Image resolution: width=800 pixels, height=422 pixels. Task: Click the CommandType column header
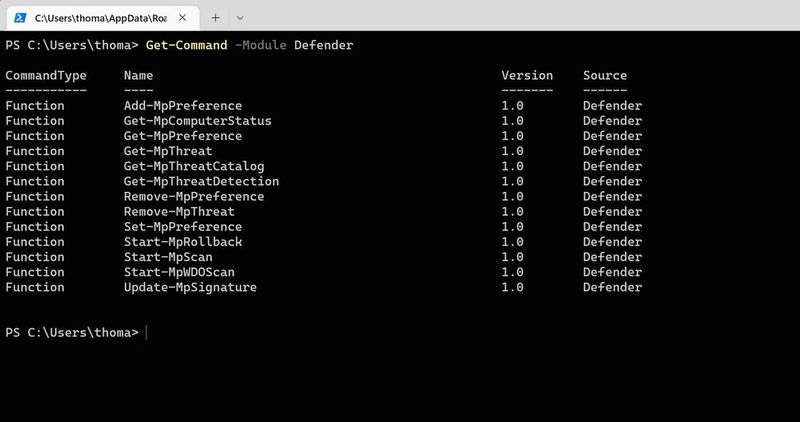(46, 76)
